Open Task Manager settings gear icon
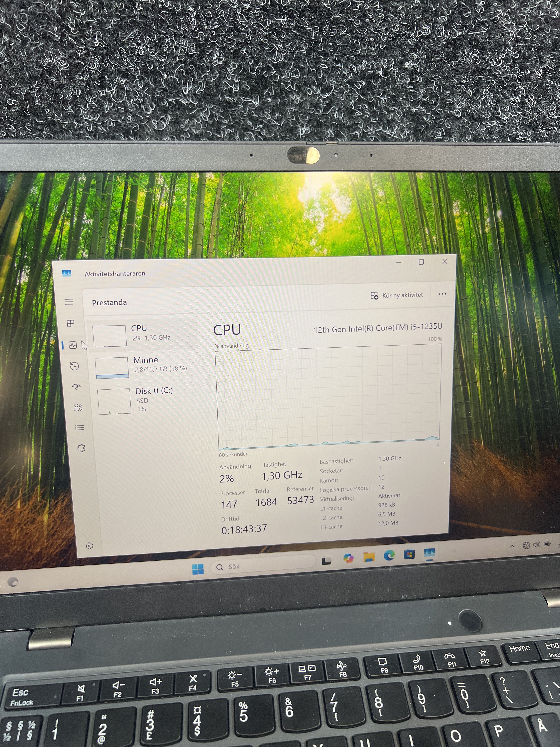 pyautogui.click(x=89, y=546)
